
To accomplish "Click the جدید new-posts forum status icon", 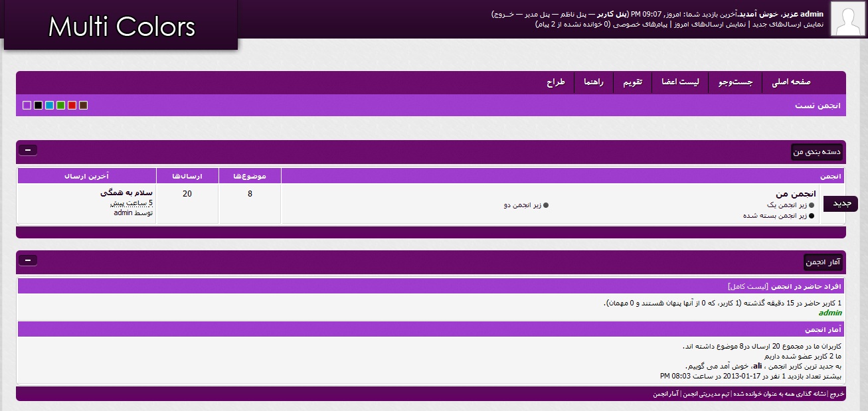I will 840,204.
